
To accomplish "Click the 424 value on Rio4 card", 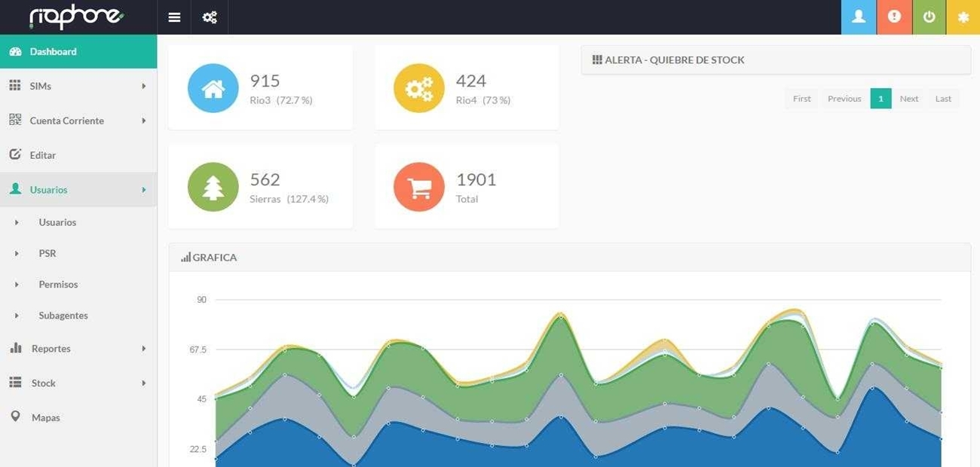I will tap(471, 81).
